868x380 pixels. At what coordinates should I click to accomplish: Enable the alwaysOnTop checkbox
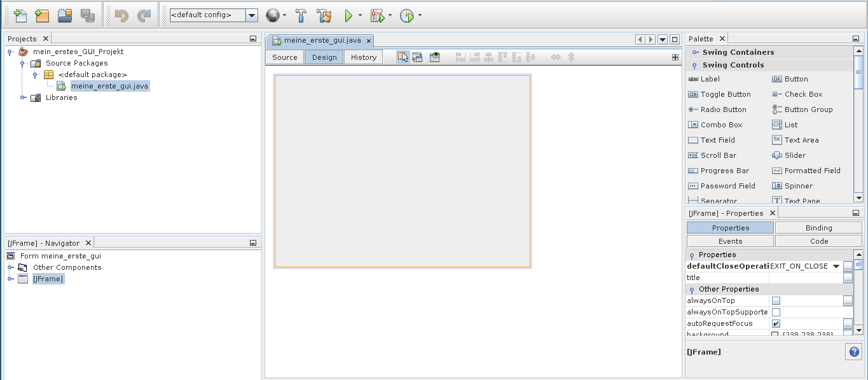tap(776, 301)
